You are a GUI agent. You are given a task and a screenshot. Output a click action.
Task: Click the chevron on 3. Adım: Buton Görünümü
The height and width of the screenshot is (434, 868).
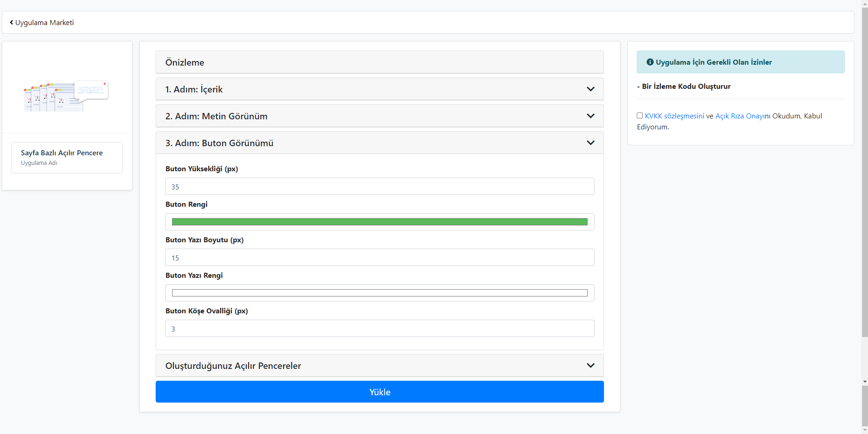[x=590, y=143]
